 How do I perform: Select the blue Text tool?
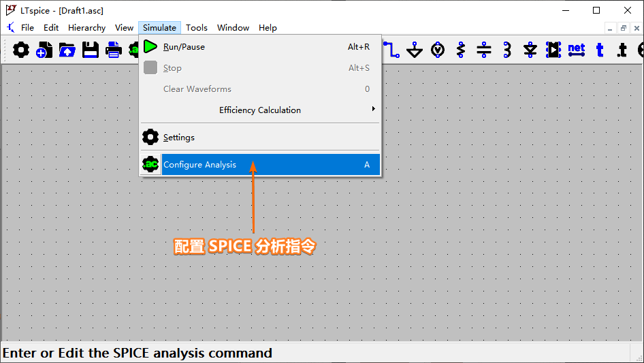600,50
